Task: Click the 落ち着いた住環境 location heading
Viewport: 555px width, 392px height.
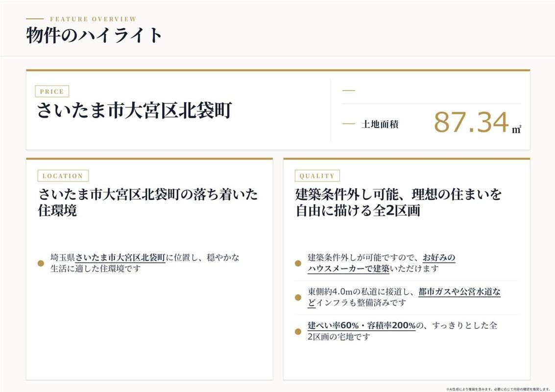Action: tap(148, 202)
